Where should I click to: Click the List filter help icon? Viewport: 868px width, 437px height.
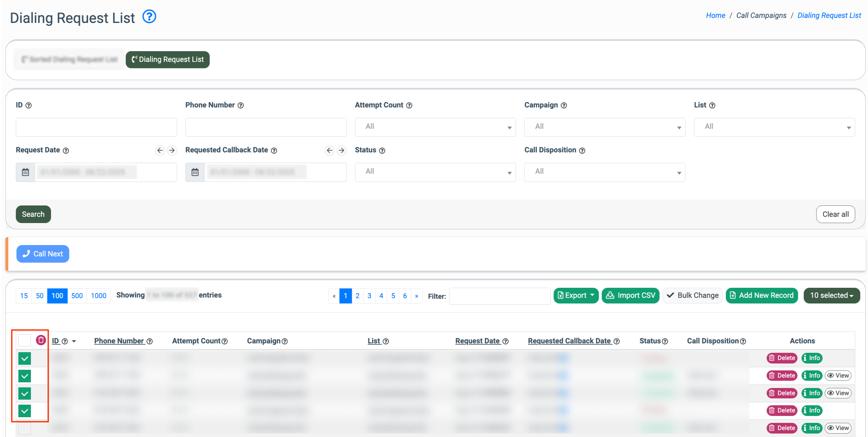pyautogui.click(x=712, y=106)
